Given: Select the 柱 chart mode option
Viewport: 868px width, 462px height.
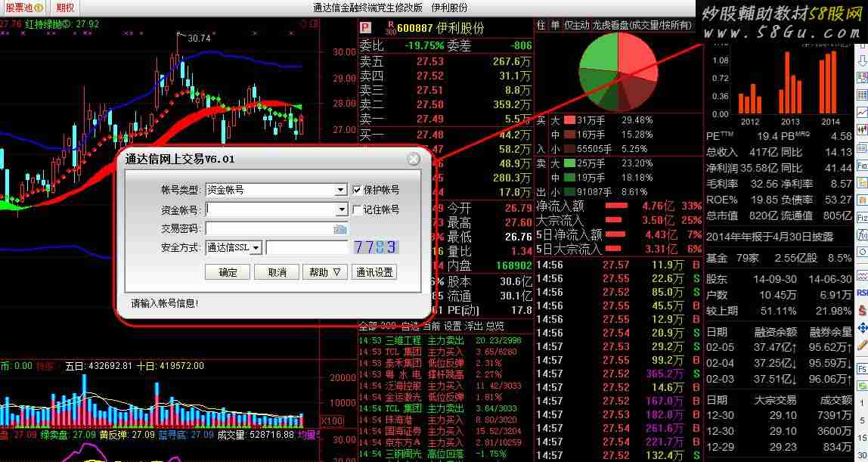Looking at the screenshot, I should point(541,25).
